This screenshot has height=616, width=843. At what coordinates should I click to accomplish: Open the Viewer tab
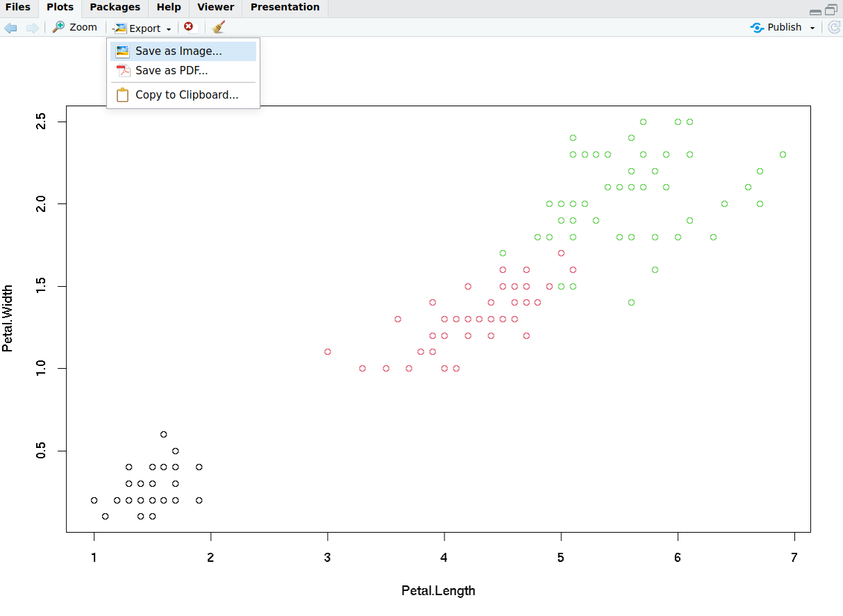(215, 8)
